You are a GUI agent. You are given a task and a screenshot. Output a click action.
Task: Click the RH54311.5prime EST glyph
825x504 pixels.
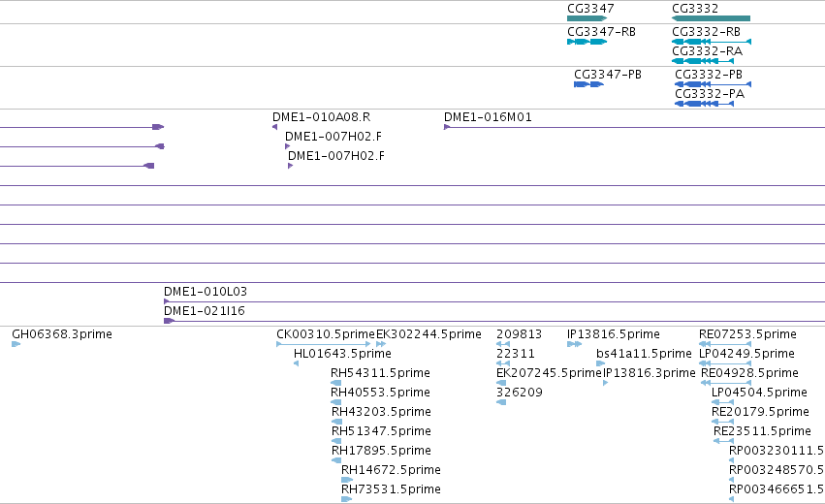tap(335, 383)
